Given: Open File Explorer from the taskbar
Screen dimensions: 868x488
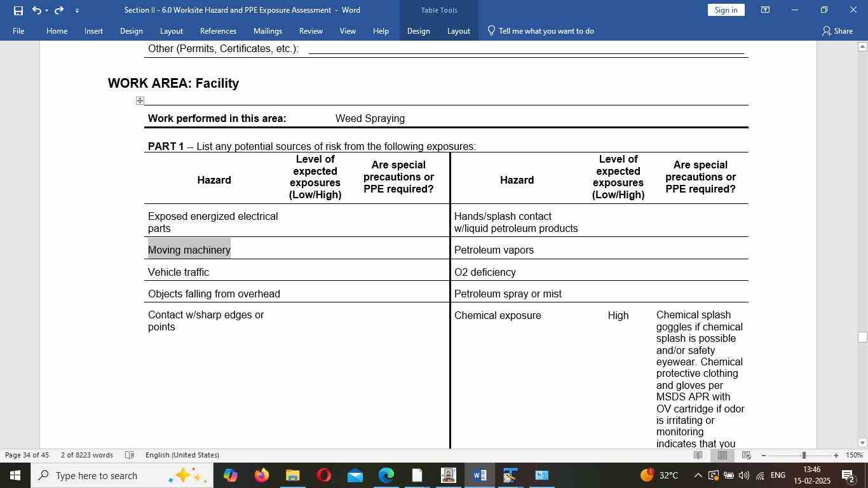Looking at the screenshot, I should [x=292, y=475].
